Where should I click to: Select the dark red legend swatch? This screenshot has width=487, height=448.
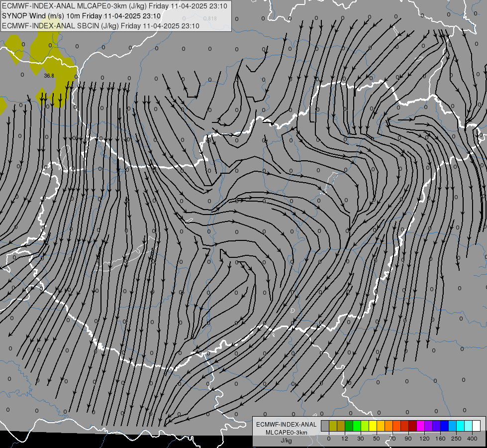(x=413, y=426)
